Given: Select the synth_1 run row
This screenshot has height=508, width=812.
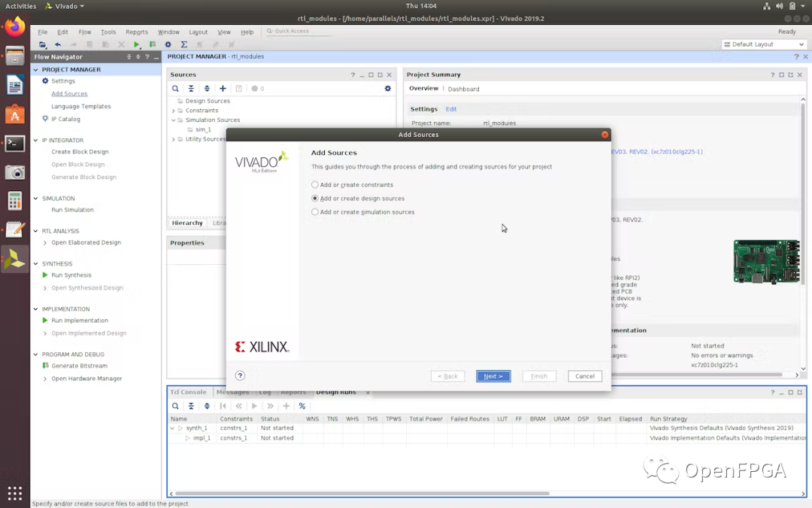Looking at the screenshot, I should (x=486, y=428).
